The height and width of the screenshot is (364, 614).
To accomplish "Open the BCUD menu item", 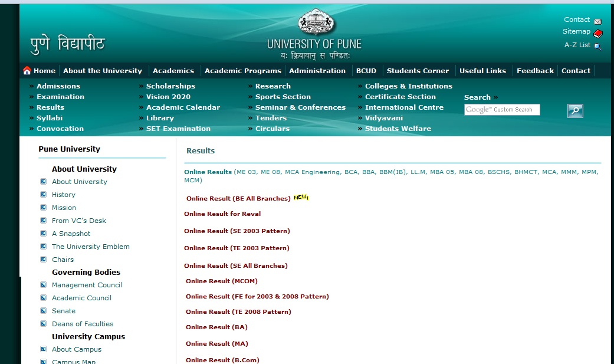I will [366, 70].
